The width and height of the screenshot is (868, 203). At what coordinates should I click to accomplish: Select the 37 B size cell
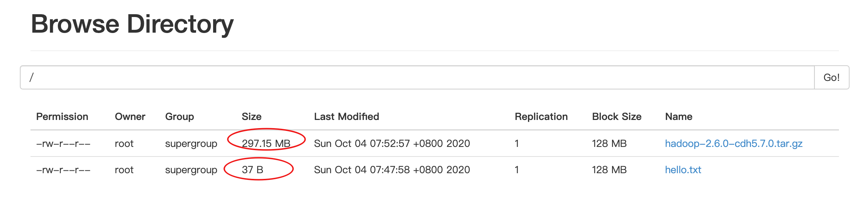point(252,170)
